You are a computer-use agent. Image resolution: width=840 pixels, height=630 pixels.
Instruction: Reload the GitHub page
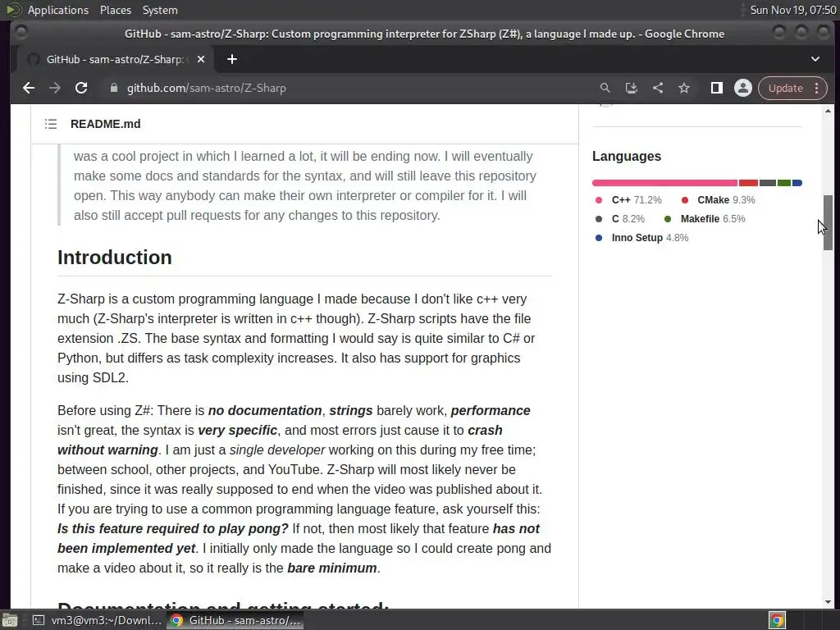(81, 88)
